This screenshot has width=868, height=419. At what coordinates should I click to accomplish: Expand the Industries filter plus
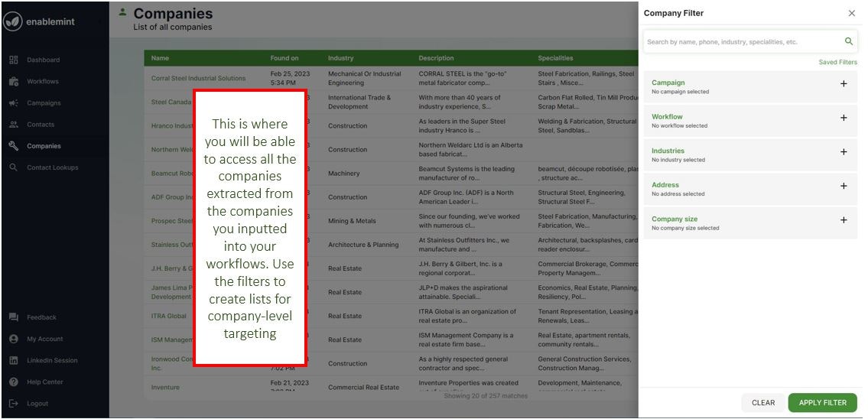844,151
